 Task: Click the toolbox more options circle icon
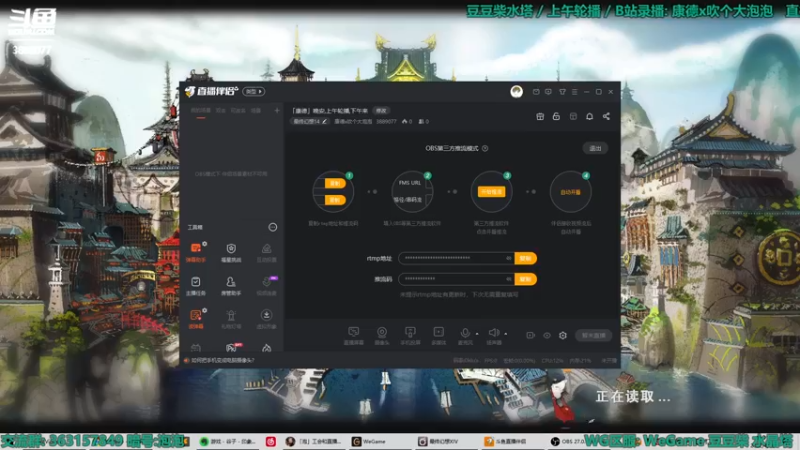pyautogui.click(x=273, y=227)
